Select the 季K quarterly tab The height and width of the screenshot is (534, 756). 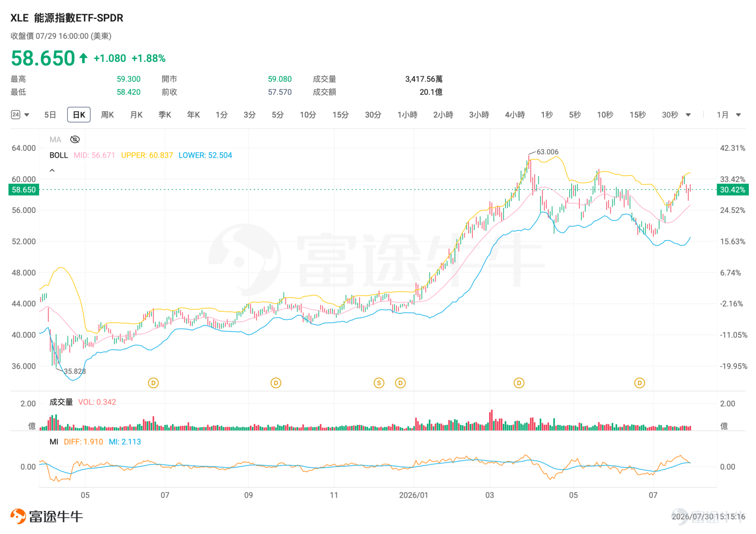165,115
